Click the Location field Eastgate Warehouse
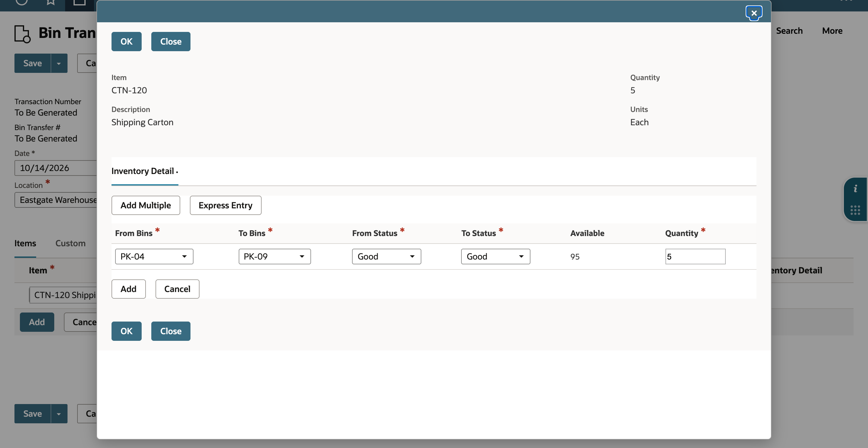 click(x=55, y=200)
